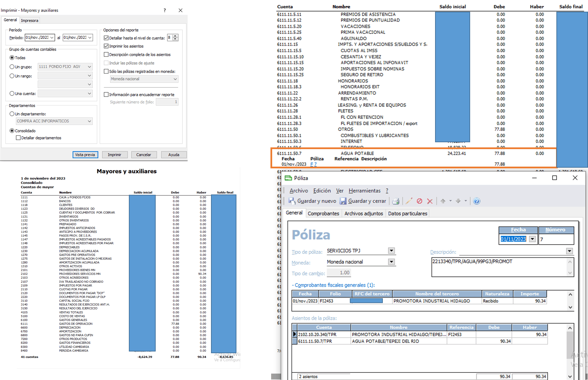Select the Una cuenta radio button

click(12, 93)
